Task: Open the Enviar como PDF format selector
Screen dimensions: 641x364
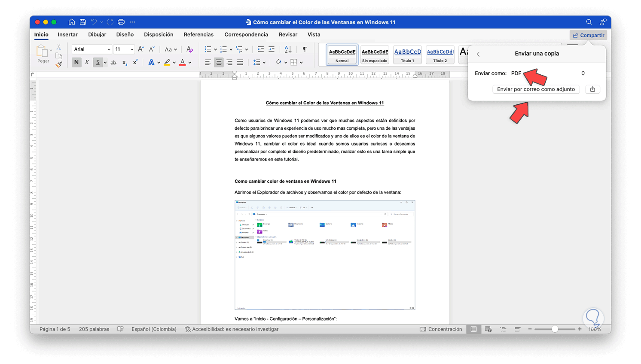Action: click(x=548, y=73)
